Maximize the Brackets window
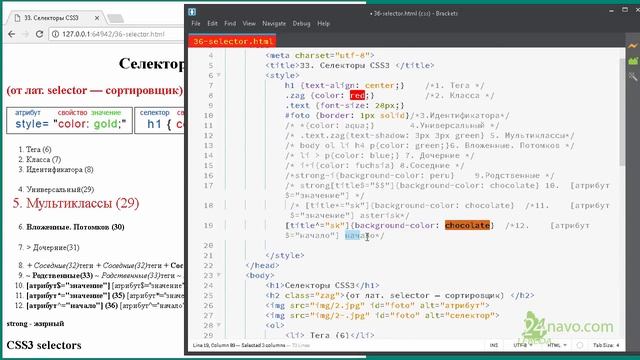640x360 pixels. 625,10
